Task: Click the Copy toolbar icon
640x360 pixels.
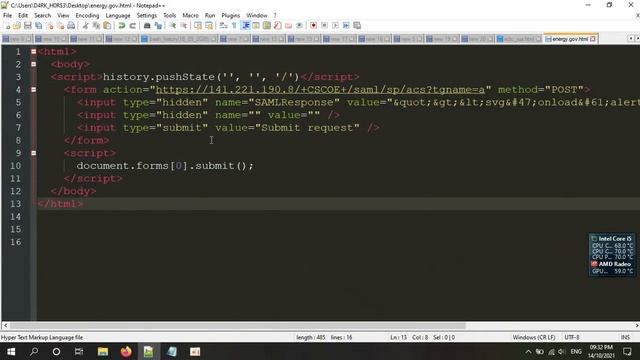Action: pyautogui.click(x=96, y=26)
